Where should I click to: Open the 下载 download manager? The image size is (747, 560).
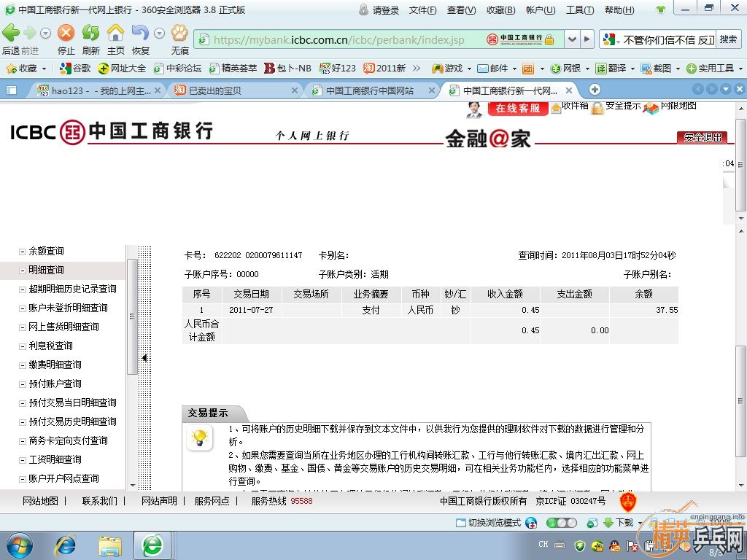pyautogui.click(x=619, y=523)
